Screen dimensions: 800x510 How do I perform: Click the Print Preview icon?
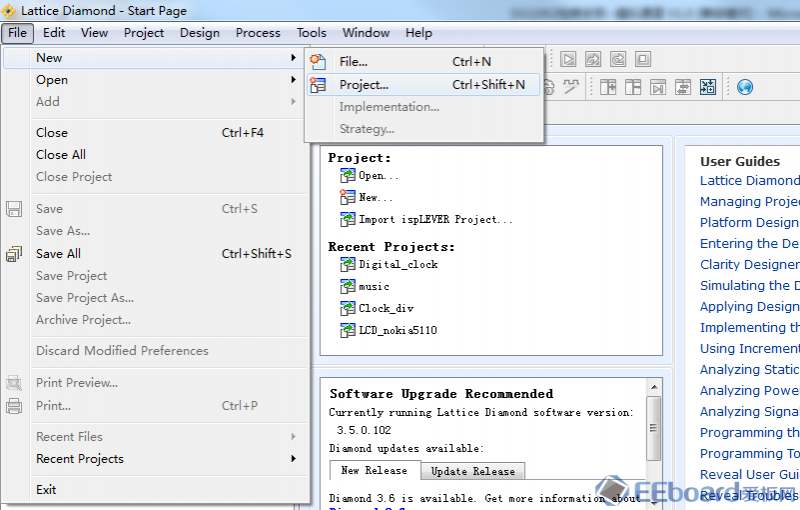click(x=14, y=382)
